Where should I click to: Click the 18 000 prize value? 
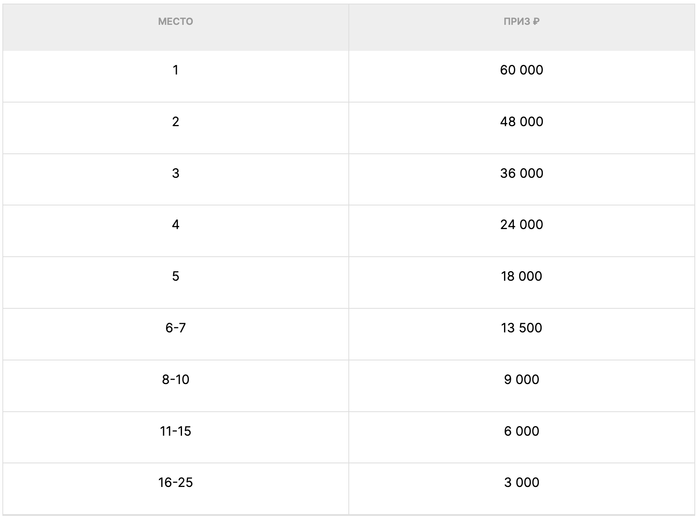[521, 276]
